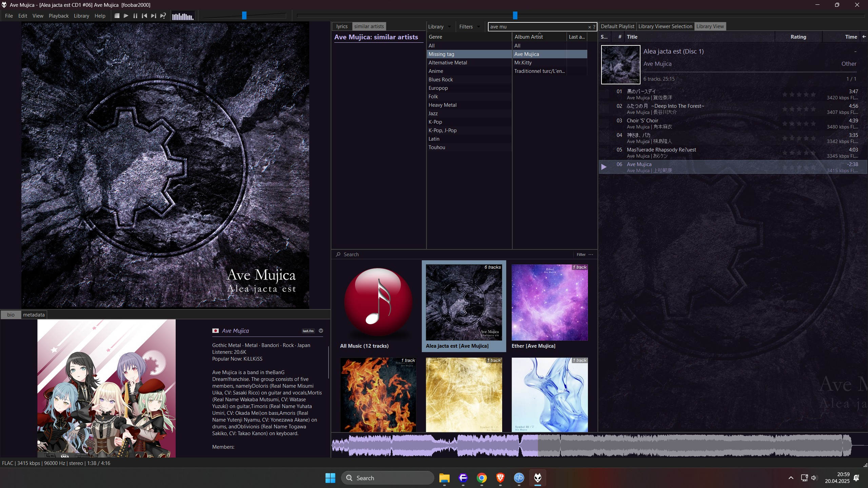Open the File menu
The height and width of the screenshot is (488, 868).
pos(9,16)
